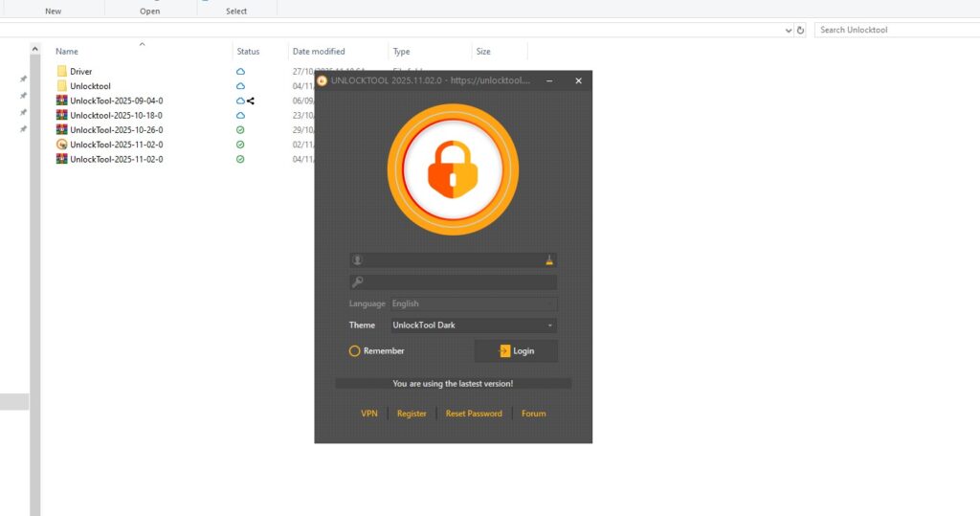Click the share status icon for UnlockTool-2025-09-04-0
The image size is (980, 516).
click(x=251, y=101)
